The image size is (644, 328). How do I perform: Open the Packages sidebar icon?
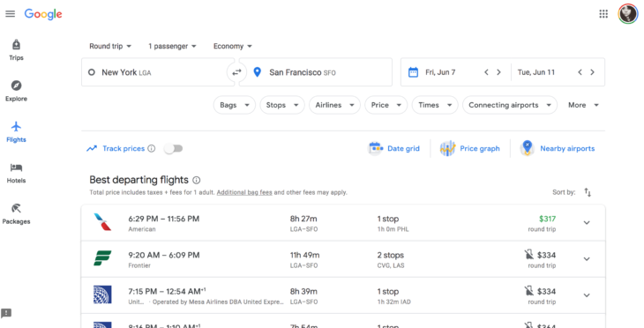click(16, 214)
